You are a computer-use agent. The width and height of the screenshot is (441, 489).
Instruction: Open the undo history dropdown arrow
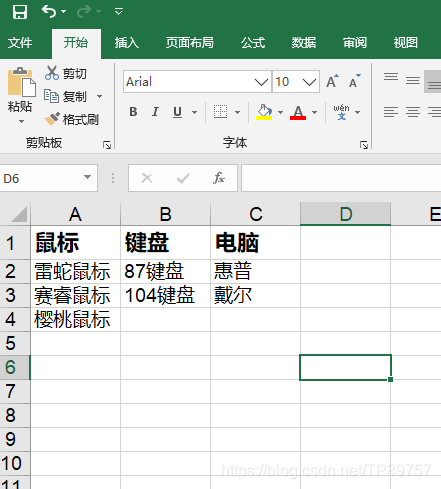[64, 12]
